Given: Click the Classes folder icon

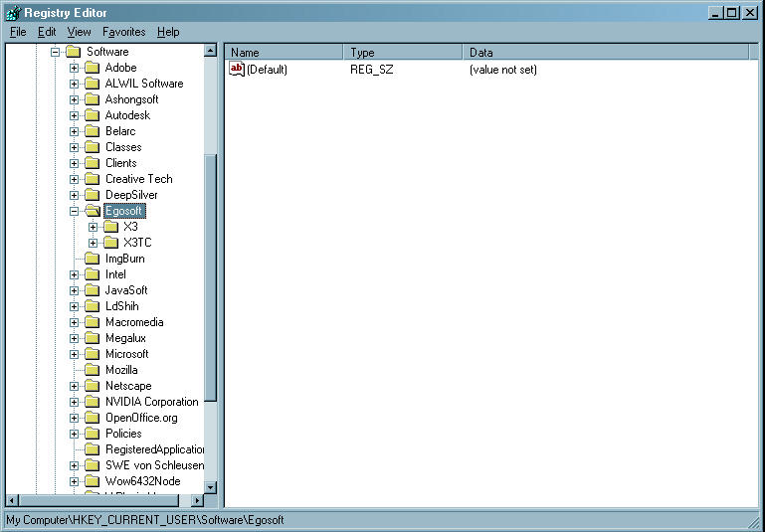Looking at the screenshot, I should click(93, 147).
